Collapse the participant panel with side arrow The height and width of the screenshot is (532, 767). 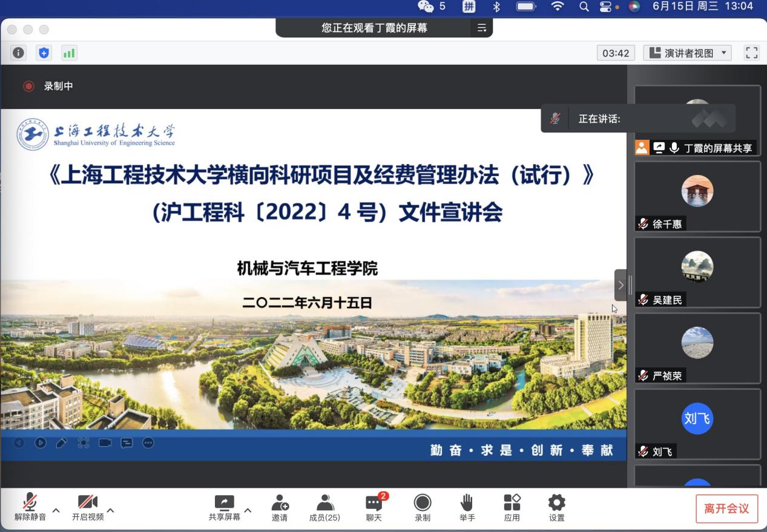(621, 285)
